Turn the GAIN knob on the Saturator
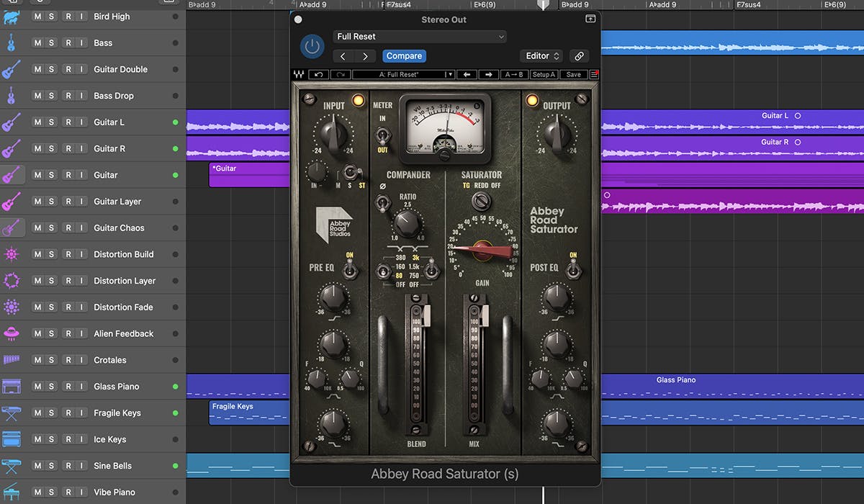Screen dimensions: 864x504 (x=481, y=248)
